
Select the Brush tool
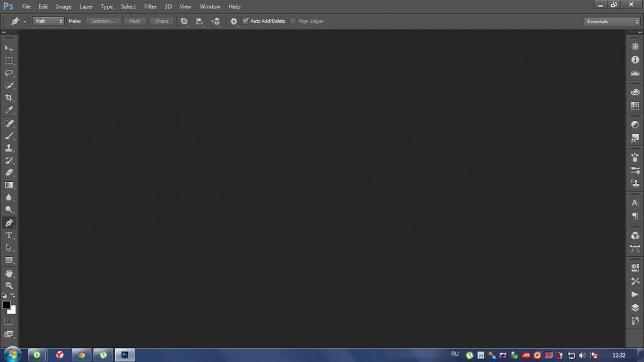(x=9, y=136)
